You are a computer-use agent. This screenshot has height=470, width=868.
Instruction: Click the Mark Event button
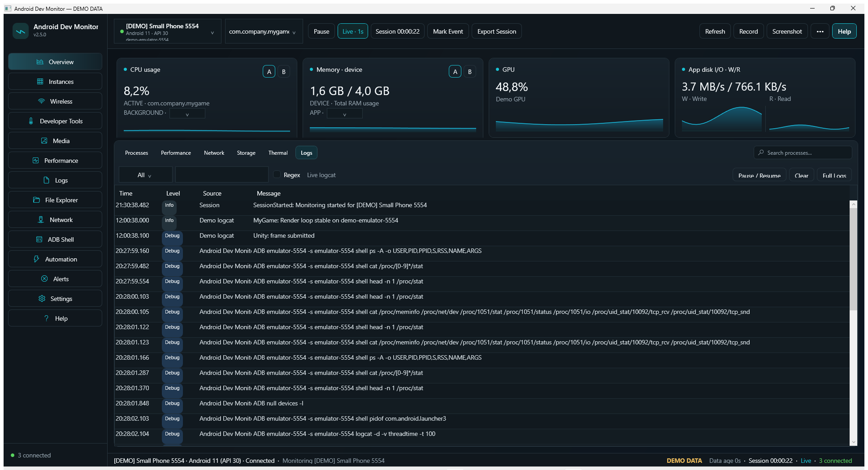[x=448, y=31]
